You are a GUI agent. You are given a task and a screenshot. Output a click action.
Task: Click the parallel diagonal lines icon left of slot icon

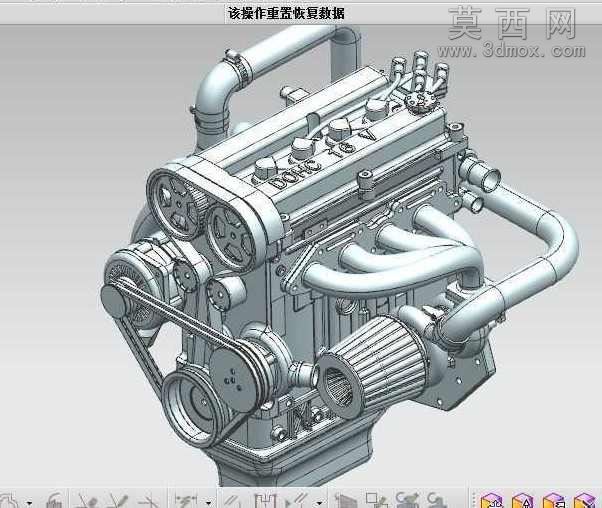(x=232, y=501)
